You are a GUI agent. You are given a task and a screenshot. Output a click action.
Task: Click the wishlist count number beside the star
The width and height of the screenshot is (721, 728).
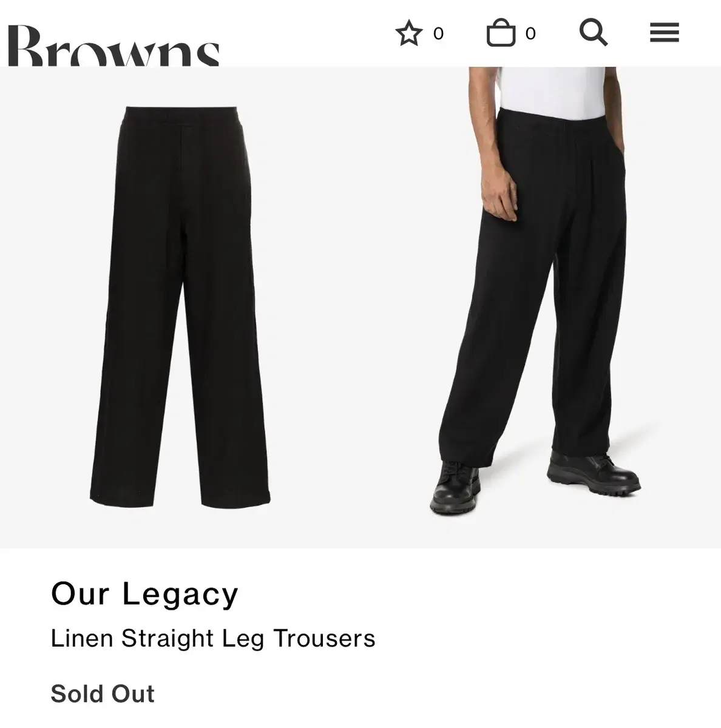[x=438, y=33]
